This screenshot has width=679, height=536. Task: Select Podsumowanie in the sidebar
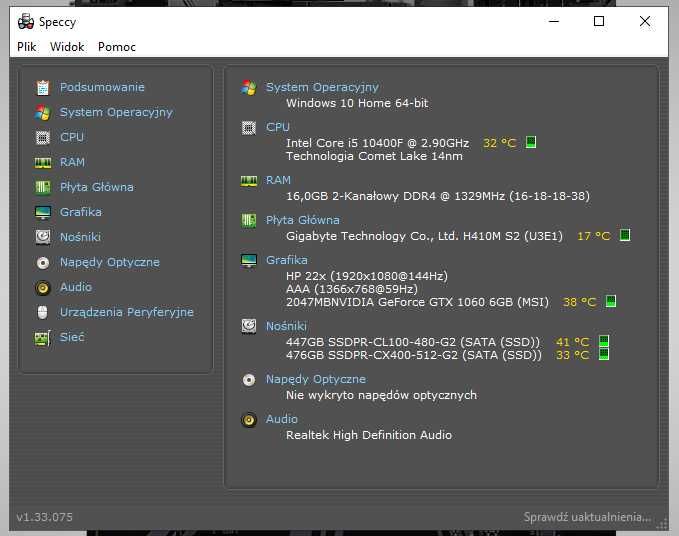pos(102,87)
